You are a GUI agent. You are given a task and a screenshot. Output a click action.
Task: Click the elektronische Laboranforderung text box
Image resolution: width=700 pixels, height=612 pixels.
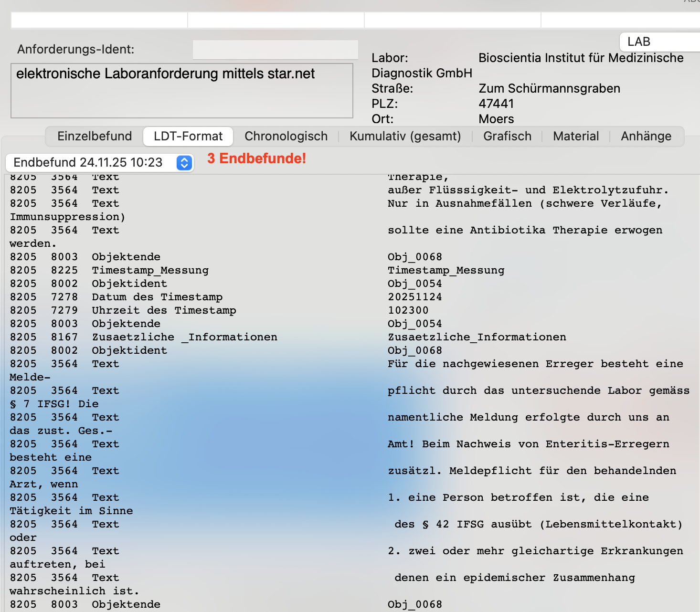(x=182, y=91)
